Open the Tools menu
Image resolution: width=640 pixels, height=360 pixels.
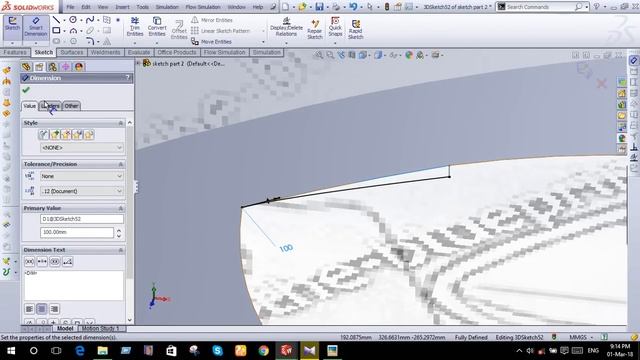coord(142,7)
